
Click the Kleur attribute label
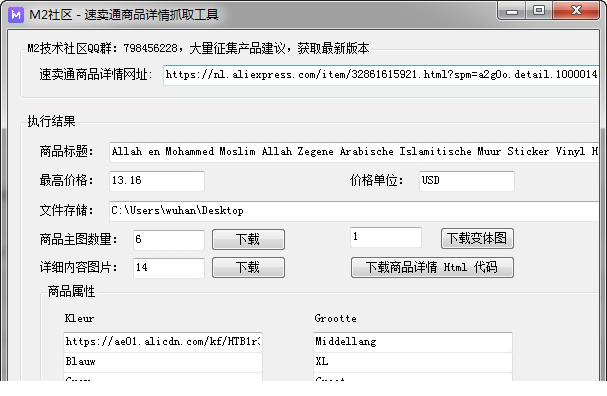pos(79,319)
